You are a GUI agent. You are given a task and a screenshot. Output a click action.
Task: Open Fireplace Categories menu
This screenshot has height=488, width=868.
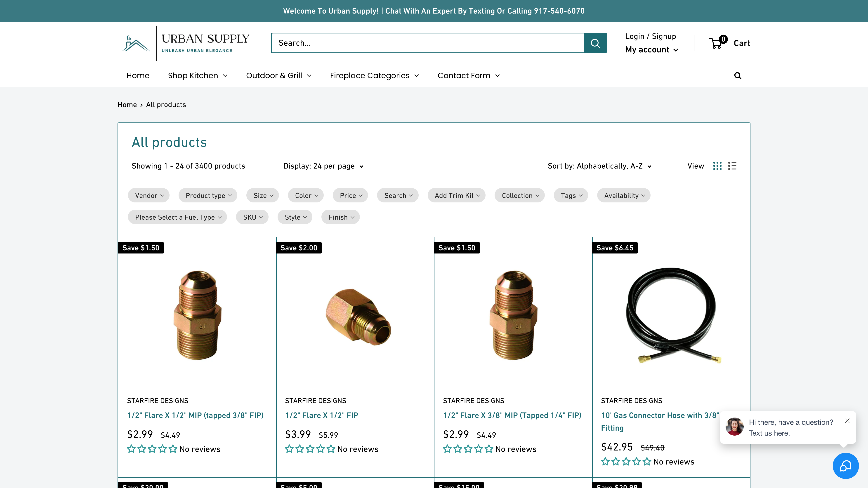click(x=374, y=75)
